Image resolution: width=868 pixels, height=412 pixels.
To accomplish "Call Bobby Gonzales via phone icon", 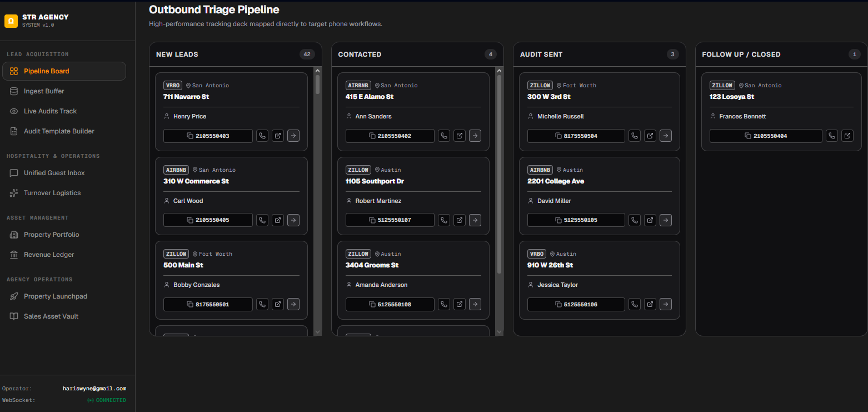I will coord(262,304).
